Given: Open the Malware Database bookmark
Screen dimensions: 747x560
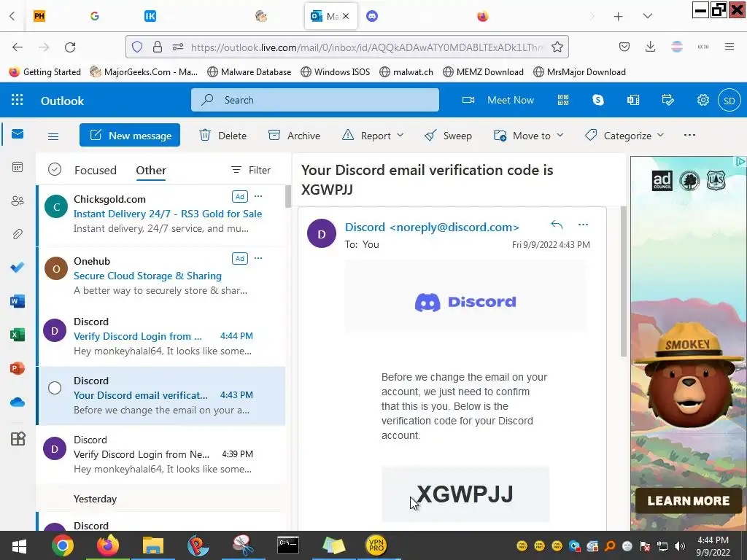Looking at the screenshot, I should tap(249, 72).
